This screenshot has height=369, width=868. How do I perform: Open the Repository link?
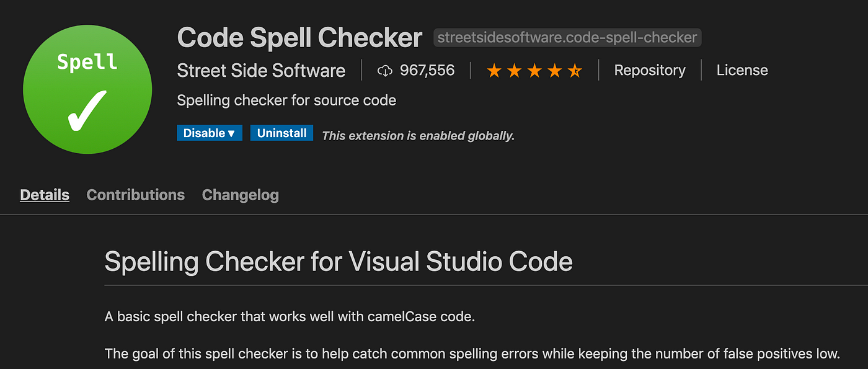click(x=650, y=71)
